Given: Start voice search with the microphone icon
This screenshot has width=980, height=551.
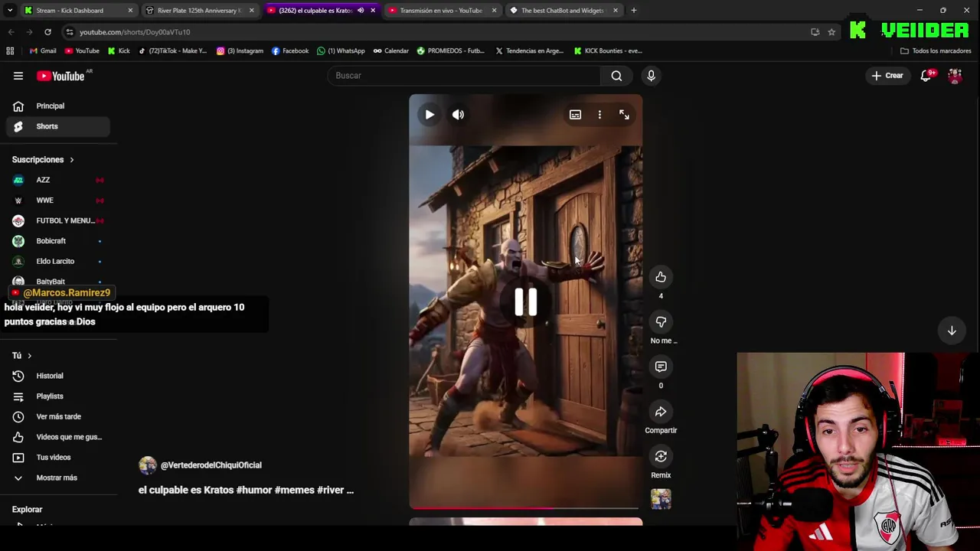Looking at the screenshot, I should (x=651, y=76).
